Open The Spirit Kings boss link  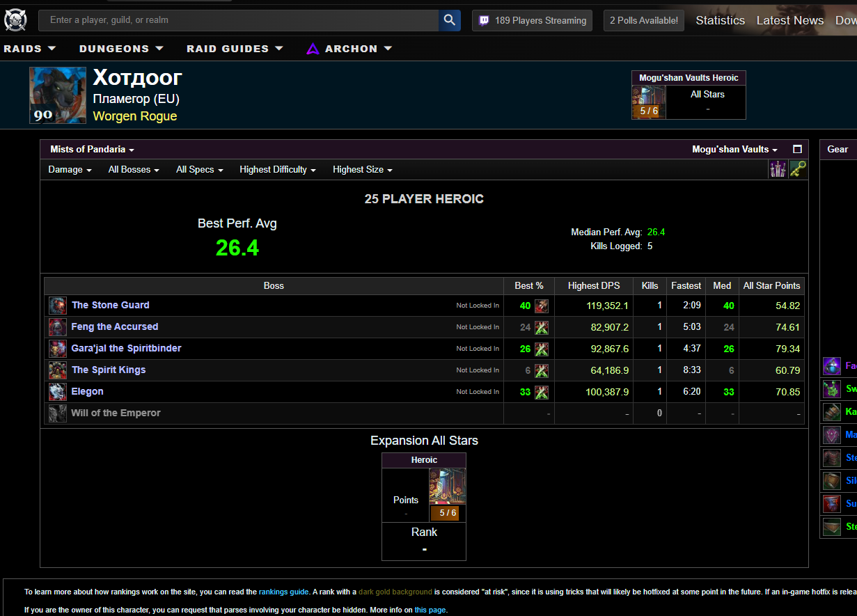coord(109,370)
